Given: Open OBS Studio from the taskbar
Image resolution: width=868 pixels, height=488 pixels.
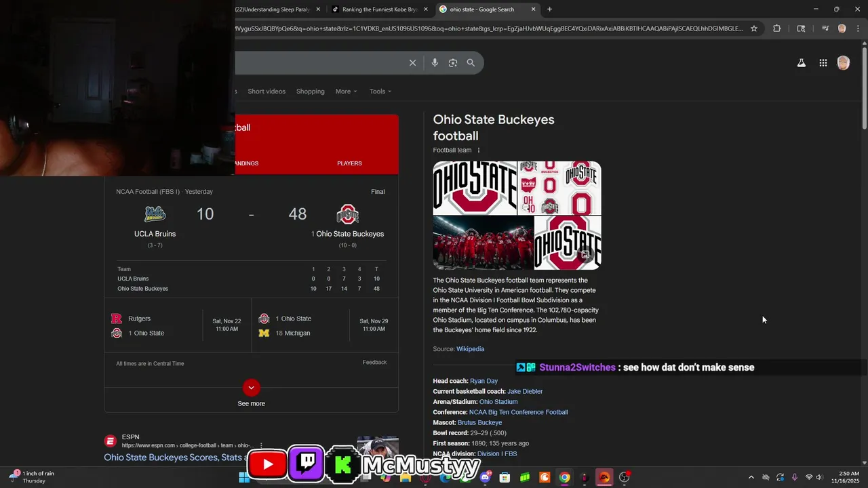Looking at the screenshot, I should pos(624,477).
